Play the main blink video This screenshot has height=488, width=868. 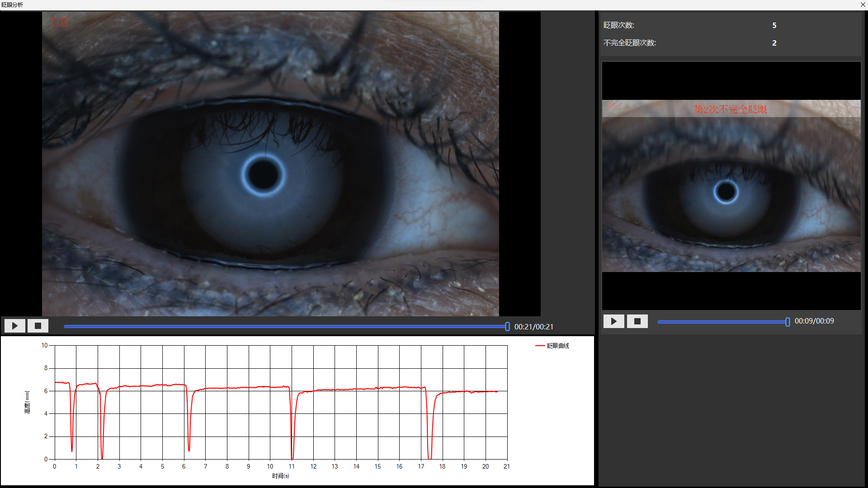(x=14, y=326)
